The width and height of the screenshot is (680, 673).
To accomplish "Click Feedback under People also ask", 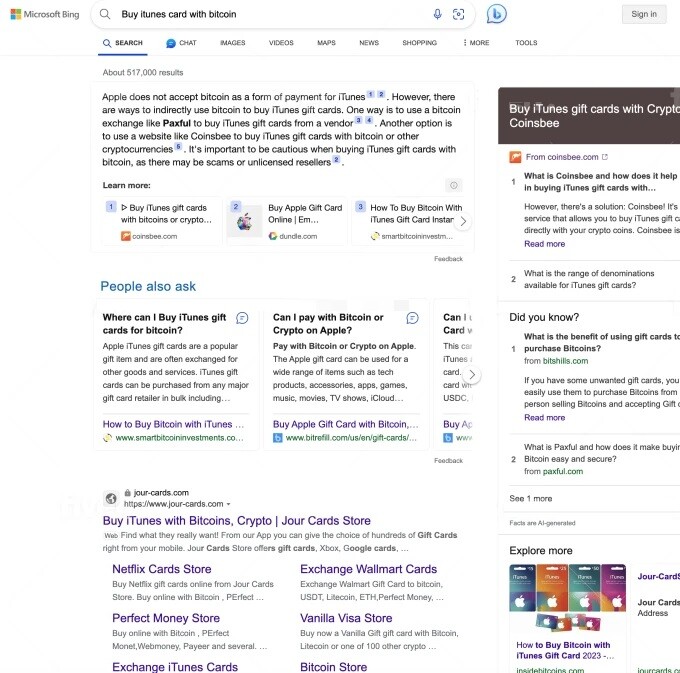I will coord(448,461).
